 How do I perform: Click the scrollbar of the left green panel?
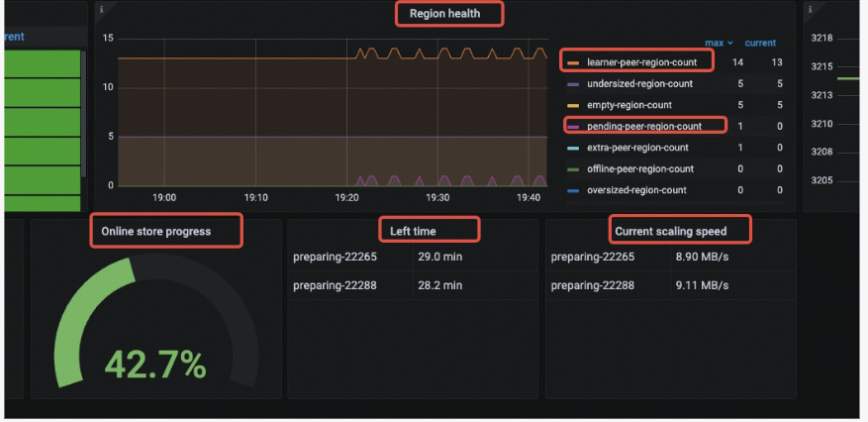[84, 114]
